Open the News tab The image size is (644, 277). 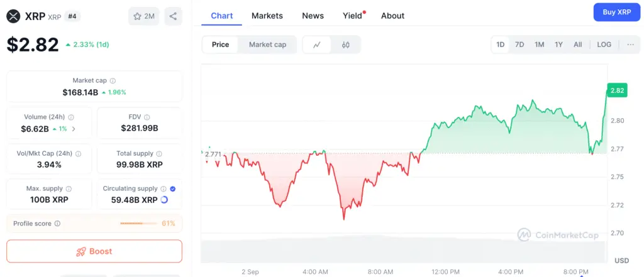tap(313, 16)
